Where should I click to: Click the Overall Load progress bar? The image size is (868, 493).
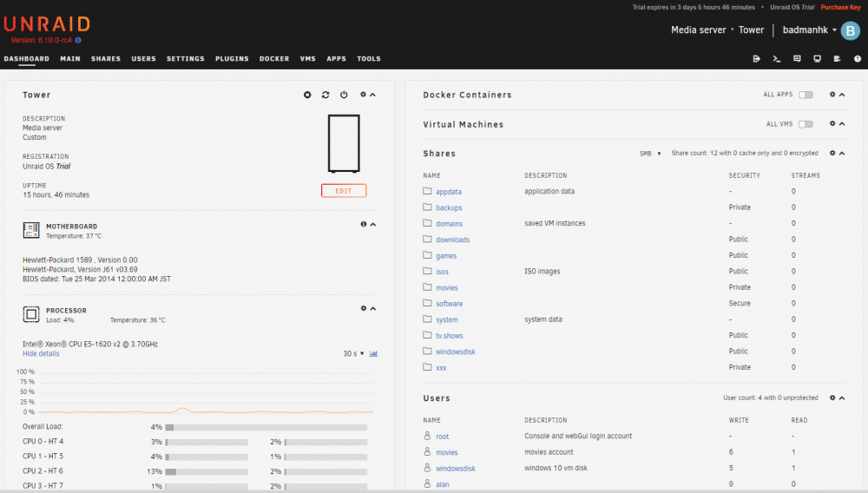266,427
